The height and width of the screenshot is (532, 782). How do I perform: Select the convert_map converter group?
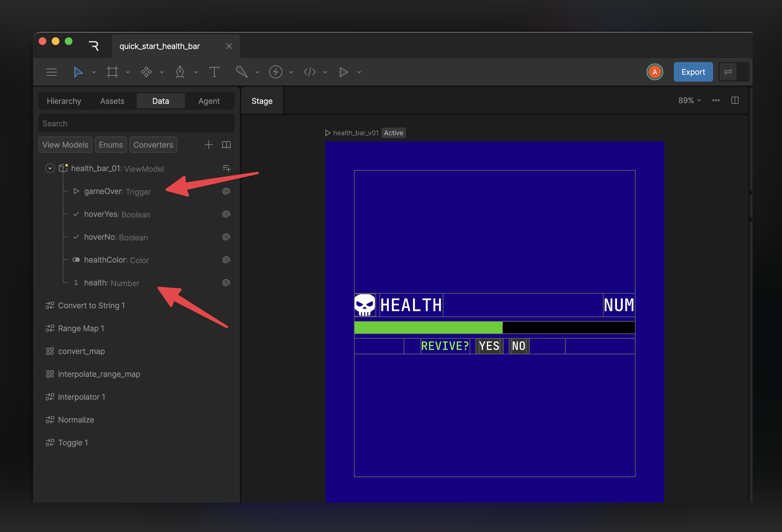coord(81,351)
